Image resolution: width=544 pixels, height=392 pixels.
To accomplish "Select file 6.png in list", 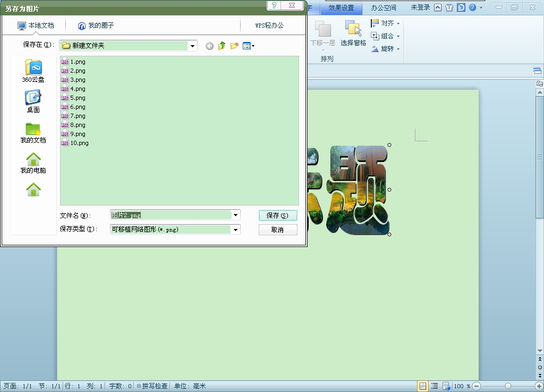I will (73, 107).
